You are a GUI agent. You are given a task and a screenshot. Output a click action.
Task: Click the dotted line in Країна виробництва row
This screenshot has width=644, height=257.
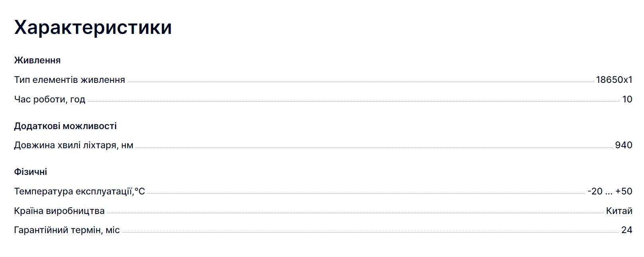pos(354,213)
